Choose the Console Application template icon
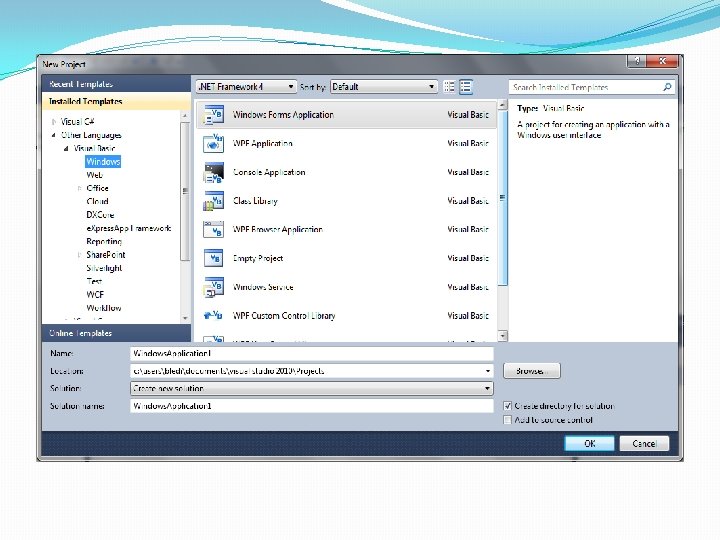Image resolution: width=720 pixels, height=540 pixels. click(x=214, y=173)
